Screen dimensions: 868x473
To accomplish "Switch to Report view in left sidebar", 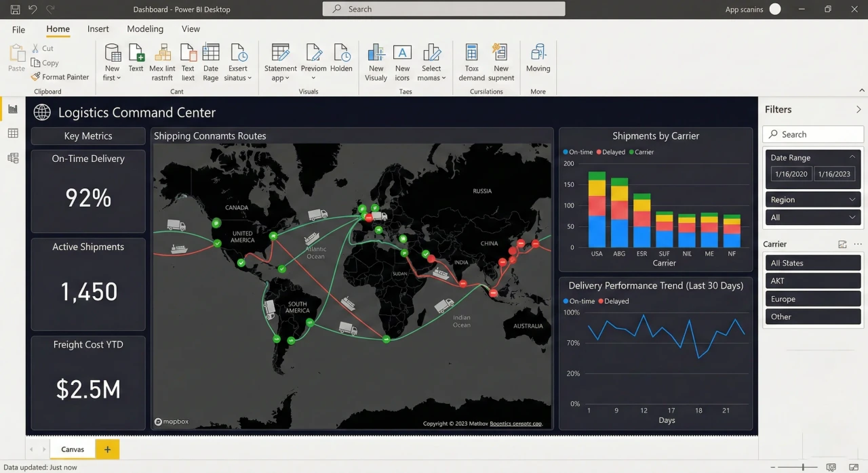I will 13,109.
